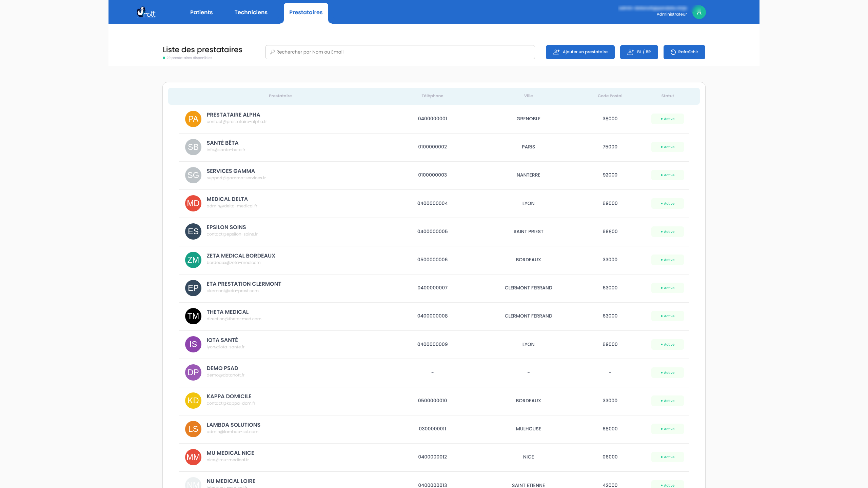
Task: Click the yellow KD avatar for Kappa Domicile
Action: pos(193,401)
